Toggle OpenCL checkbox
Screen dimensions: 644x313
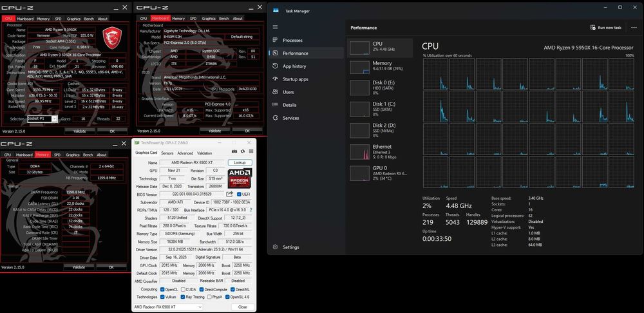click(x=163, y=289)
